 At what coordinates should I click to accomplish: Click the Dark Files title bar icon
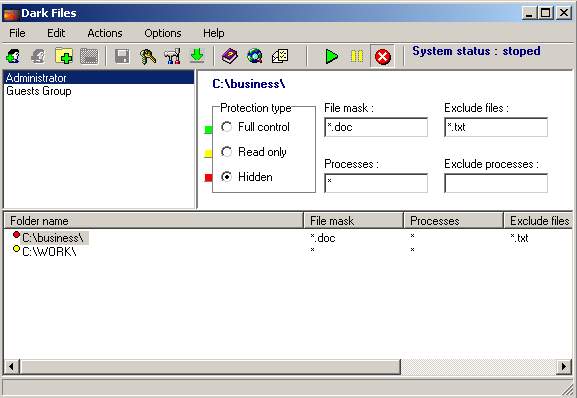pos(11,14)
